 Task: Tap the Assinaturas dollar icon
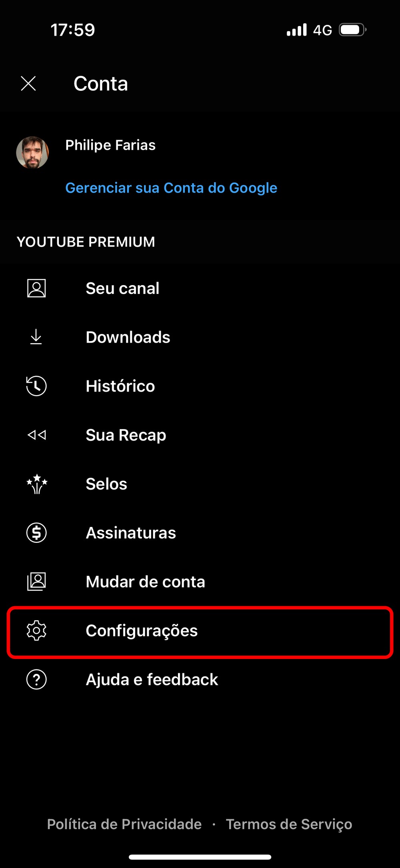pyautogui.click(x=36, y=532)
